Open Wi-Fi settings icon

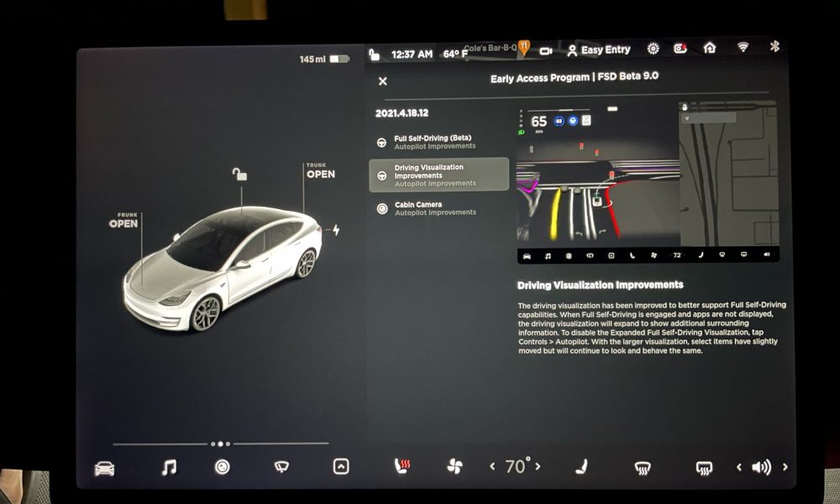click(743, 46)
